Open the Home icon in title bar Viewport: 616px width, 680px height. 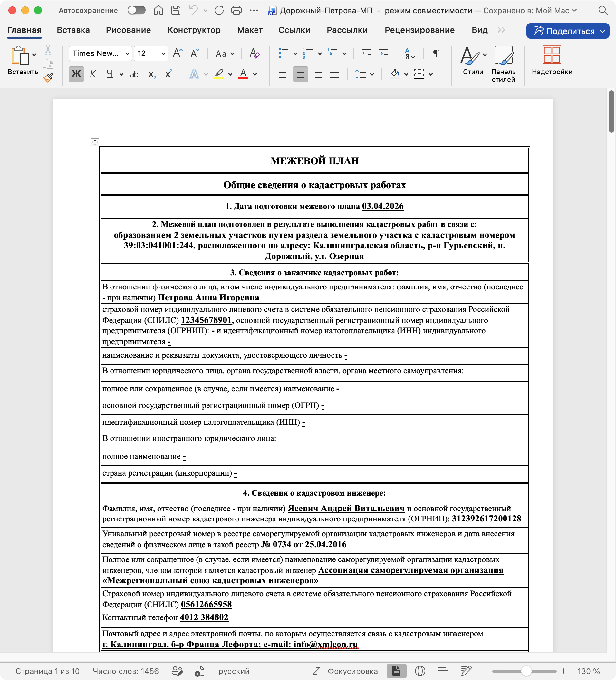pyautogui.click(x=158, y=10)
